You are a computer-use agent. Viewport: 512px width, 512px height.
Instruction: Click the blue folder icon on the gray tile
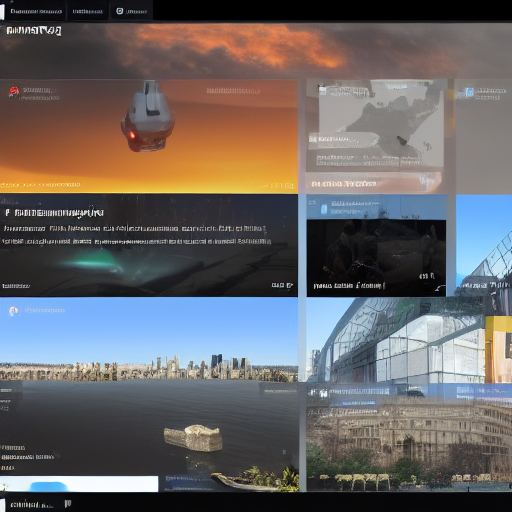[466, 93]
